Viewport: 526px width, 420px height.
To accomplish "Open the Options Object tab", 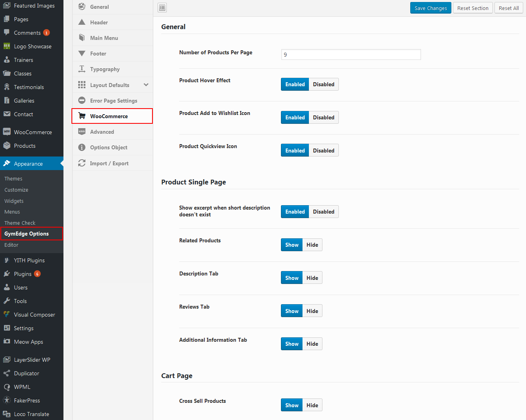I will pos(113,147).
